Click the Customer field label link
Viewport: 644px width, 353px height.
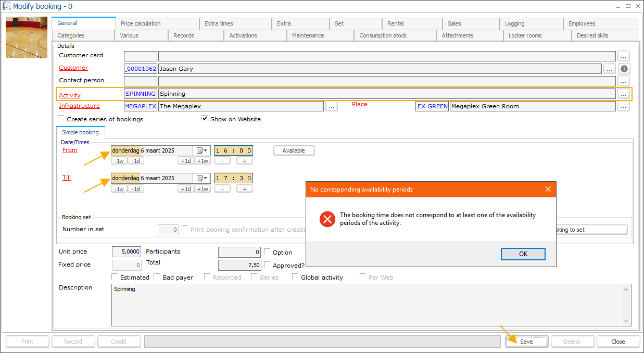coord(73,68)
